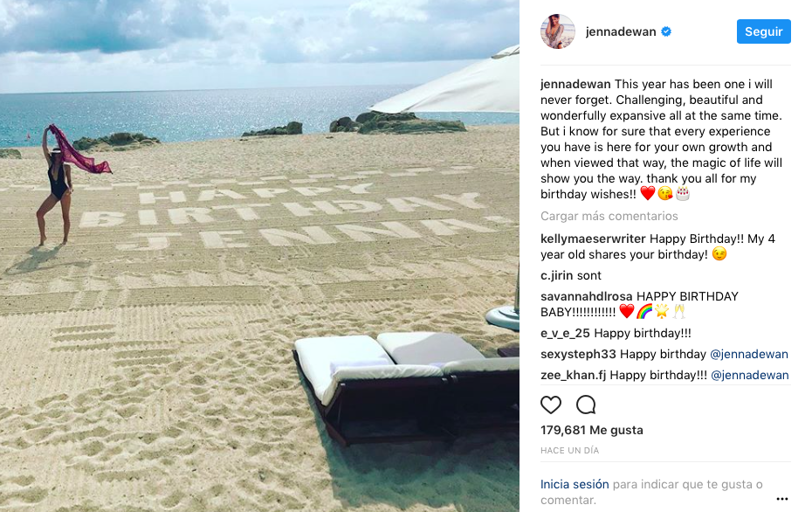Viewport: 812px width, 512px height.
Task: Open savannahdlrosa's profile link
Action: pos(586,296)
